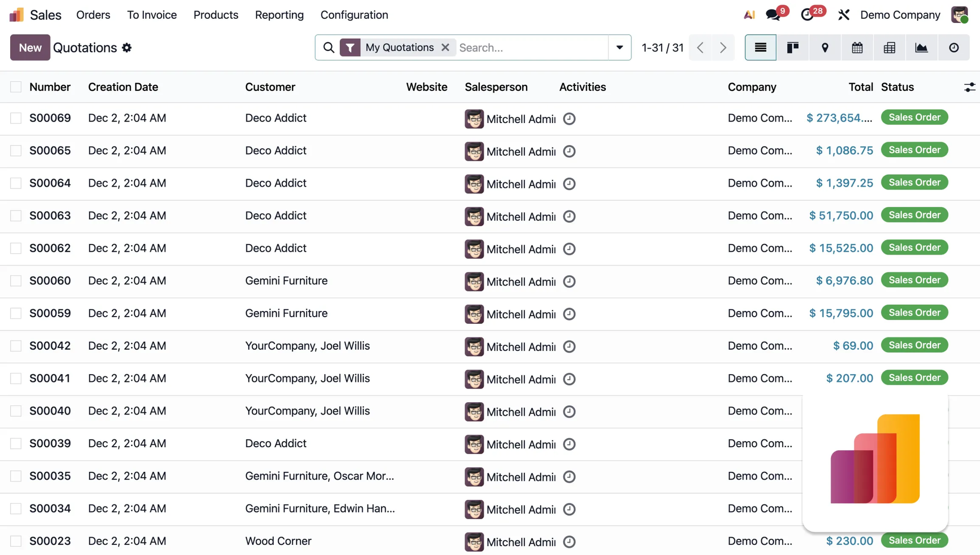The height and width of the screenshot is (555, 980).
Task: Select the checkbox for S00062
Action: pyautogui.click(x=16, y=248)
